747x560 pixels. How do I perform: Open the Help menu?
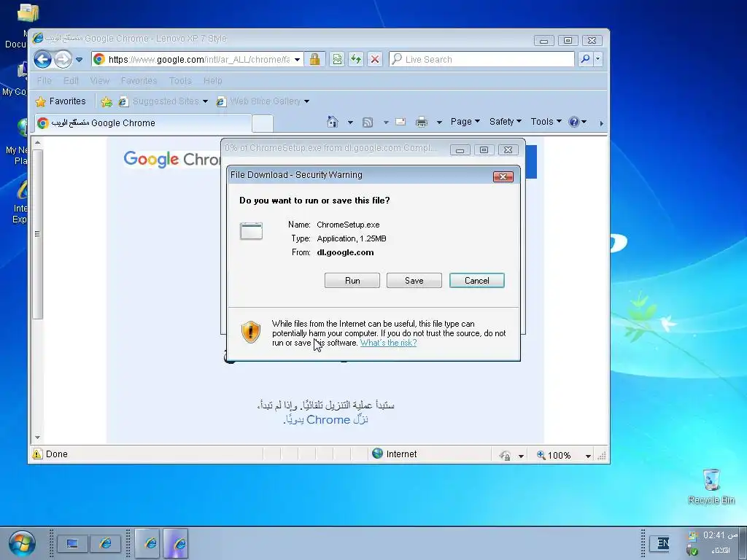(212, 80)
